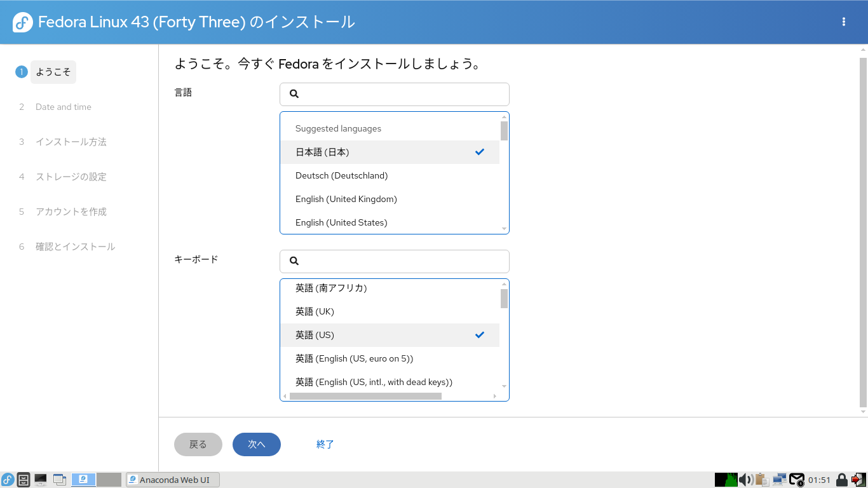The image size is (868, 488).
Task: Switch to the first workspace in the pager
Action: [x=83, y=480]
